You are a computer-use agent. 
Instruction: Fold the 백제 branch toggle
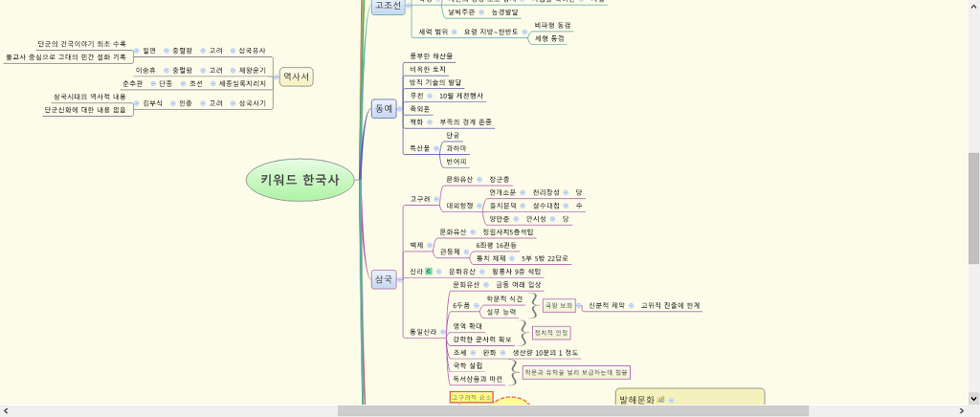click(430, 246)
